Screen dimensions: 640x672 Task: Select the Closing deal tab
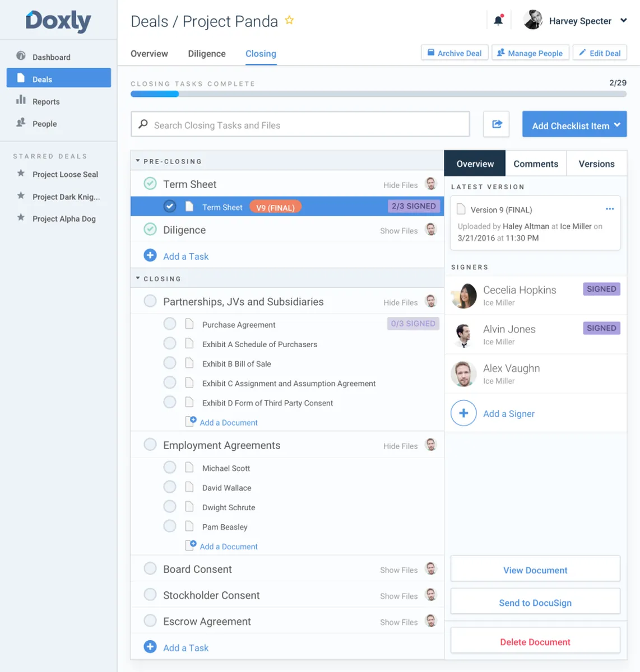[261, 54]
